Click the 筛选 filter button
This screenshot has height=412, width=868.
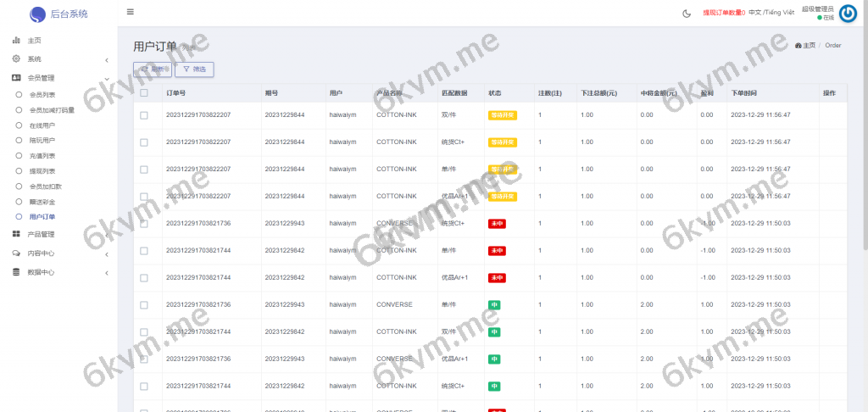point(194,69)
